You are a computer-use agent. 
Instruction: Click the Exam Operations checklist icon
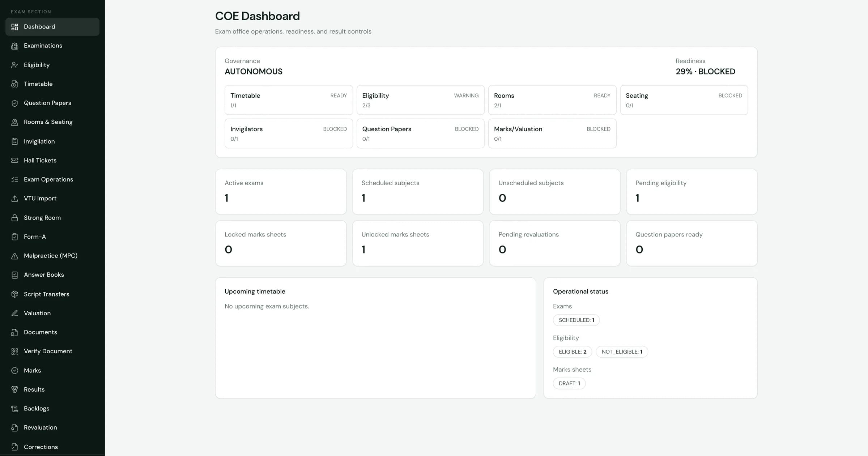pos(14,180)
